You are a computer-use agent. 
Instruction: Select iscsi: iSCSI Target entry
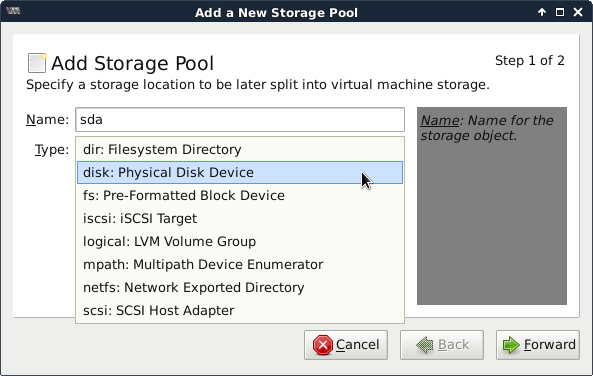click(240, 219)
